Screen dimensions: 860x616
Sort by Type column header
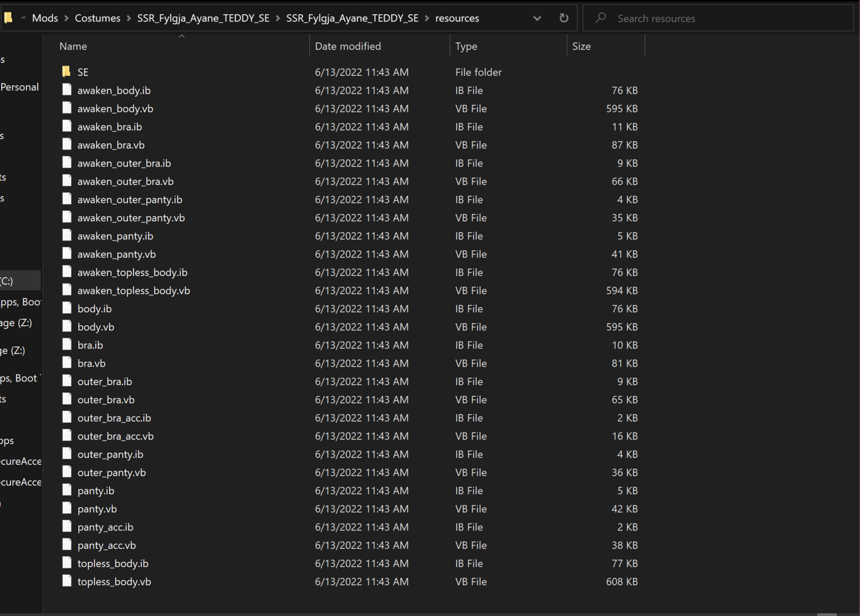point(466,46)
